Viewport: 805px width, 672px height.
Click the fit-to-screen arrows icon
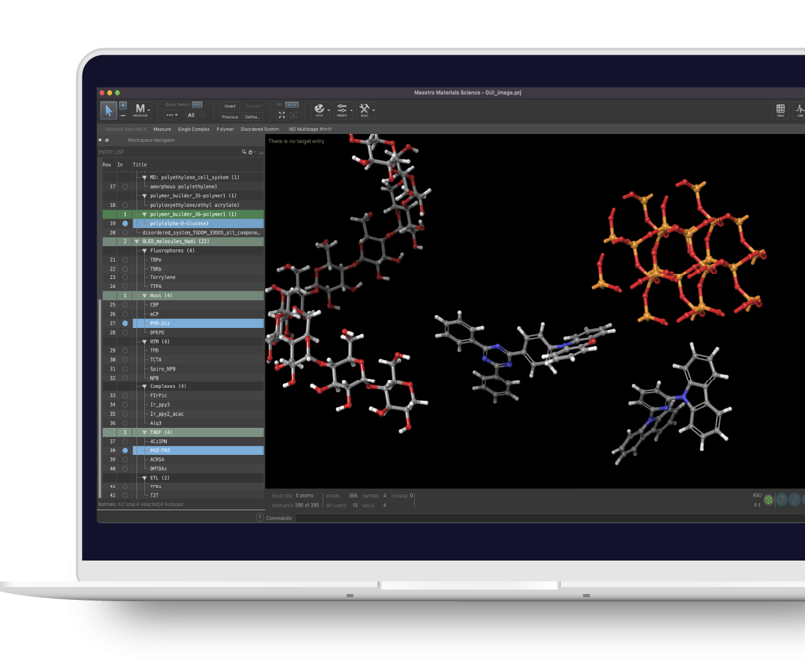[x=281, y=115]
